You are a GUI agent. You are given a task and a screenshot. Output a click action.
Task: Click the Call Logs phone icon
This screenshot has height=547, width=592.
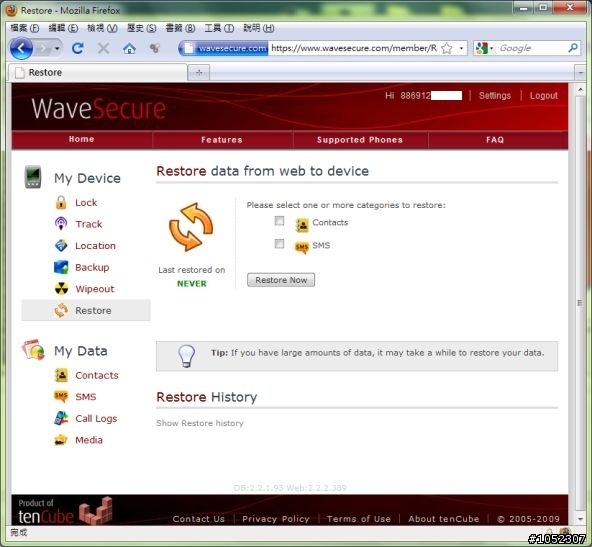61,418
